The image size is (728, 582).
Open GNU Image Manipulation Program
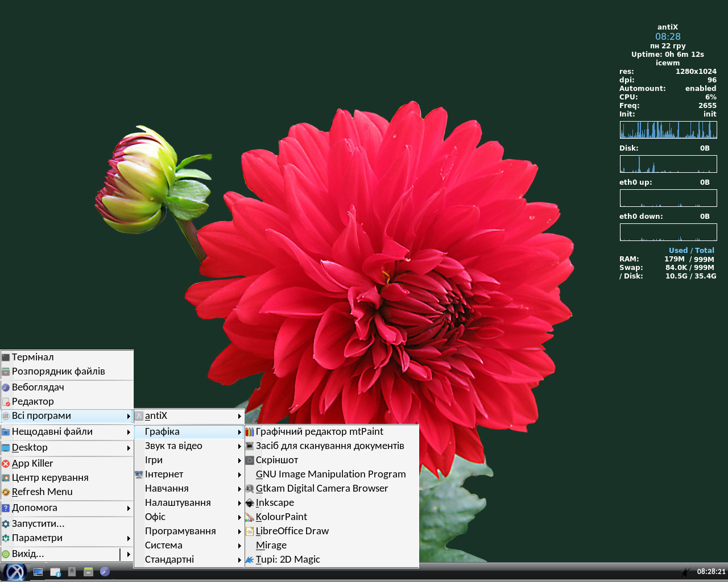pos(330,475)
